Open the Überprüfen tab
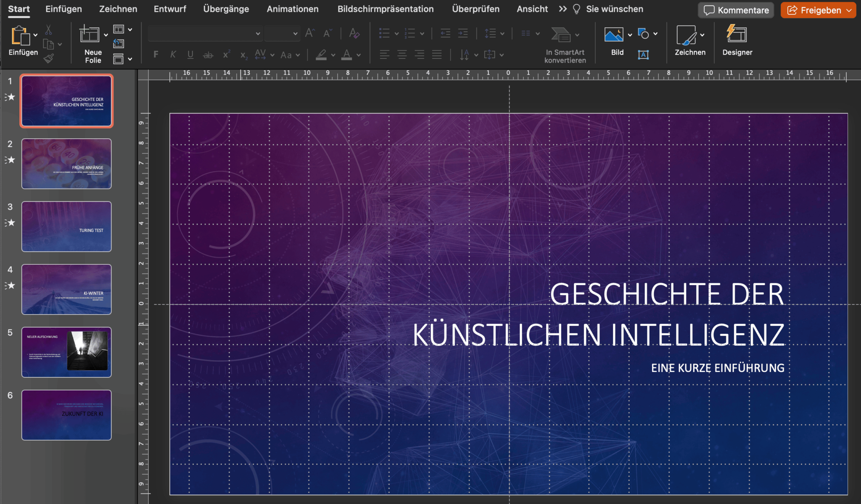The height and width of the screenshot is (504, 861). point(476,9)
